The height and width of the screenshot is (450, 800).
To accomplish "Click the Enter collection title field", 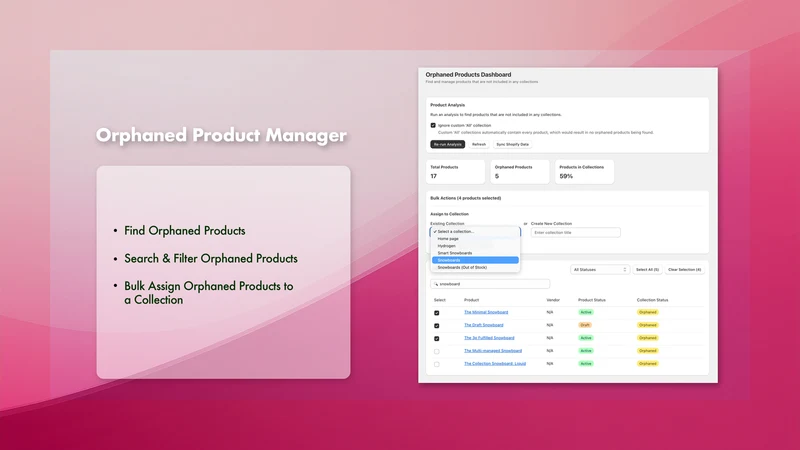I will tap(576, 233).
